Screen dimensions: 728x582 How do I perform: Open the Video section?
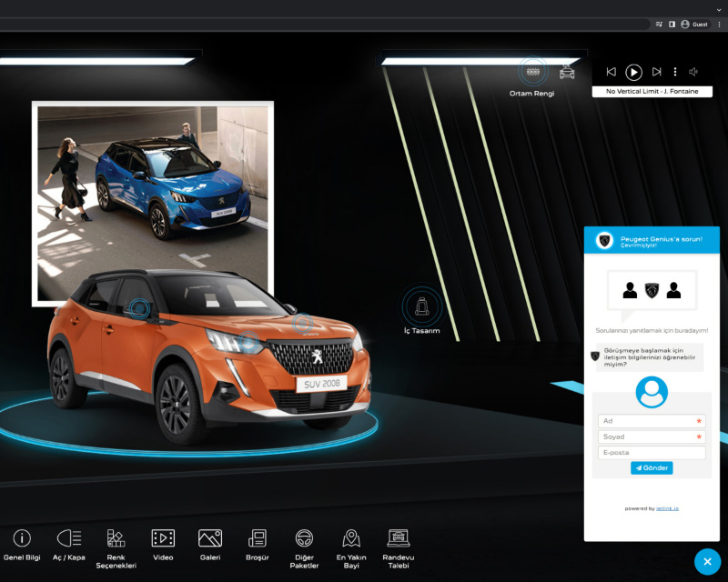click(163, 538)
